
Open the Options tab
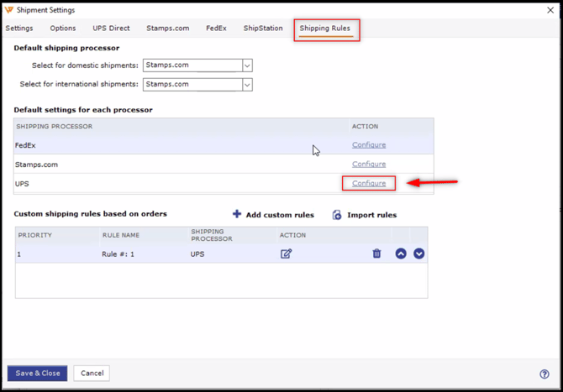(x=63, y=29)
